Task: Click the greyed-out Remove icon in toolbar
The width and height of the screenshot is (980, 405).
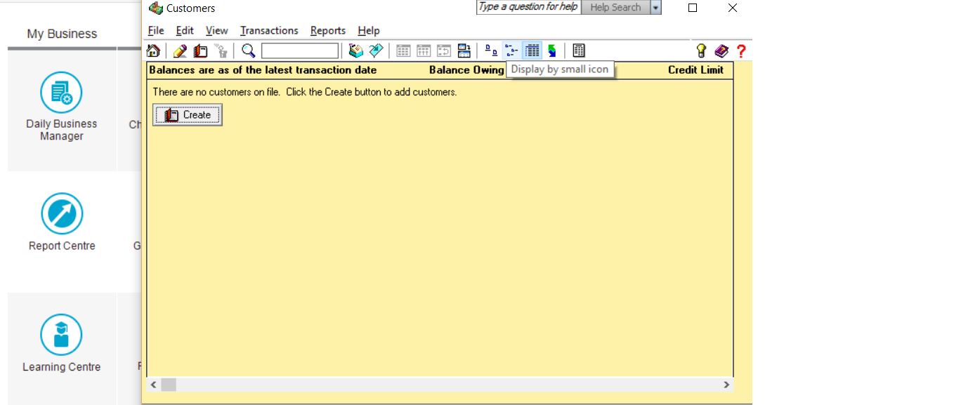Action: (x=221, y=51)
